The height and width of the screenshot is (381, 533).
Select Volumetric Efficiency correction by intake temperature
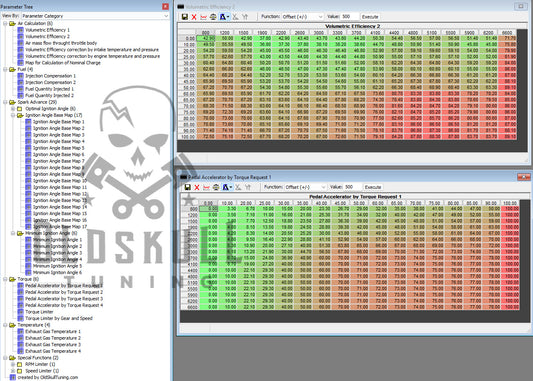pyautogui.click(x=92, y=50)
